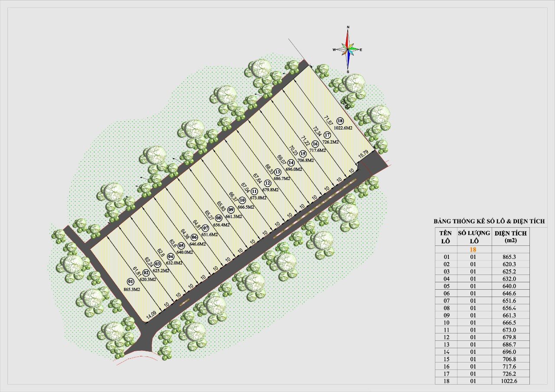Viewport: 555px width, 392px height.
Task: Click the frontage dimension 15.79
Action: [363, 154]
